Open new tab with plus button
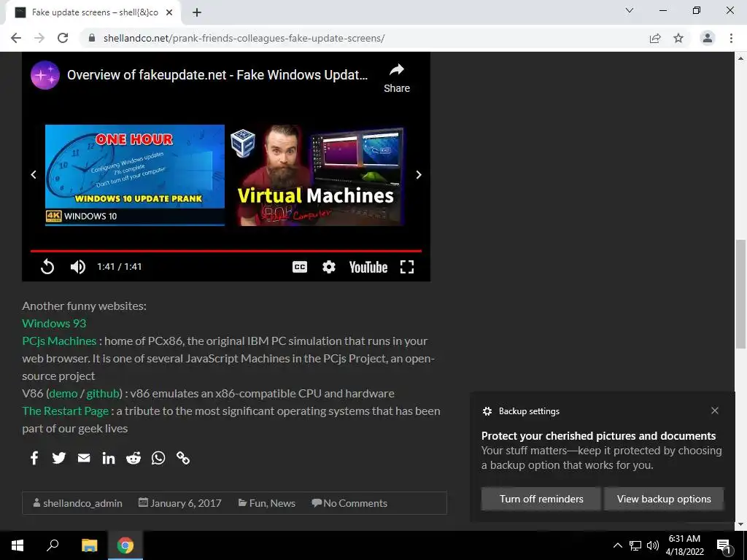Image resolution: width=747 pixels, height=560 pixels. click(197, 13)
